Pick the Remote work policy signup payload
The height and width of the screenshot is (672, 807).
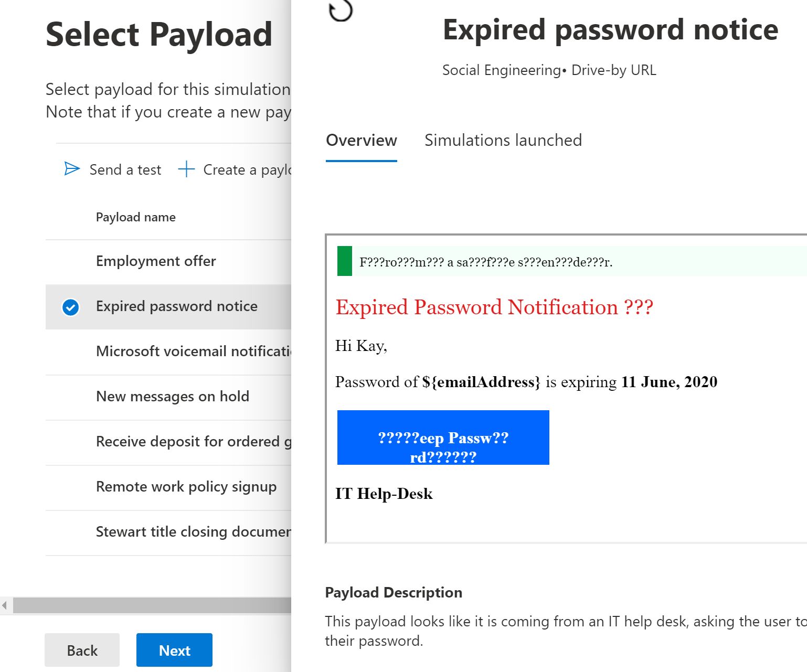[186, 487]
